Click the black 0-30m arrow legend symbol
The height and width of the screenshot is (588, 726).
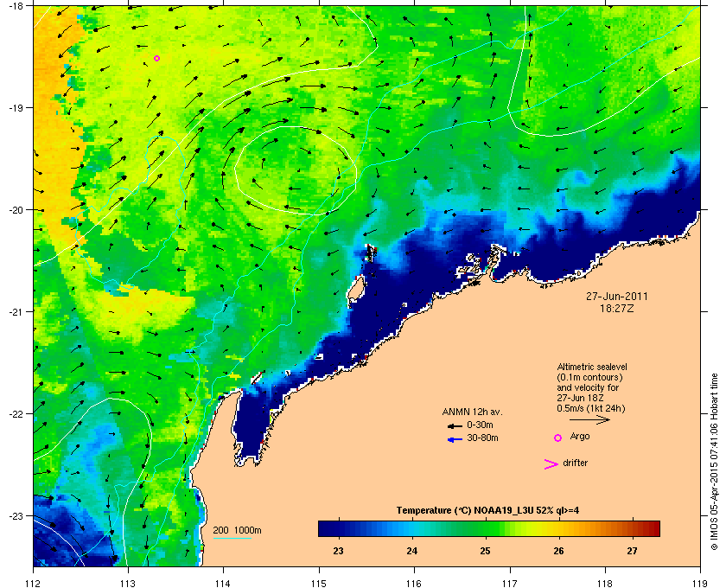tap(455, 425)
